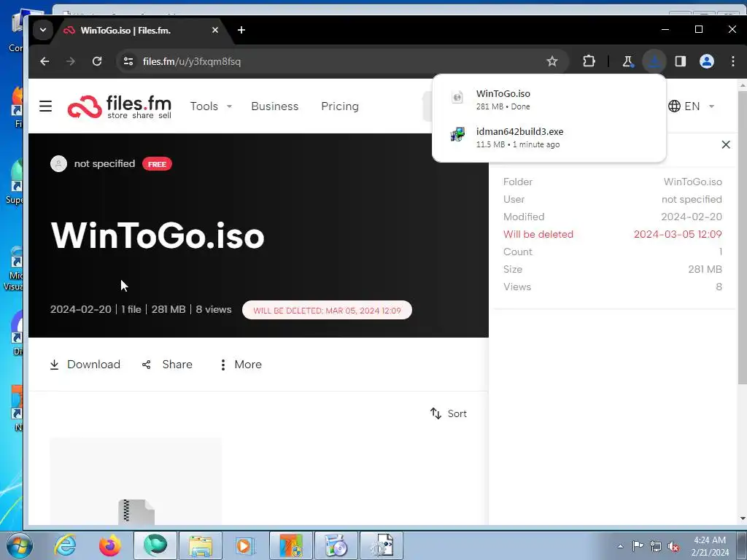747x560 pixels.
Task: Show hidden system tray icons
Action: tap(620, 546)
